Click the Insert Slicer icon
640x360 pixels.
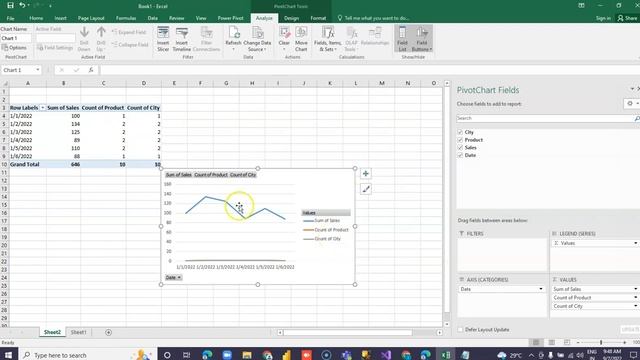point(163,39)
